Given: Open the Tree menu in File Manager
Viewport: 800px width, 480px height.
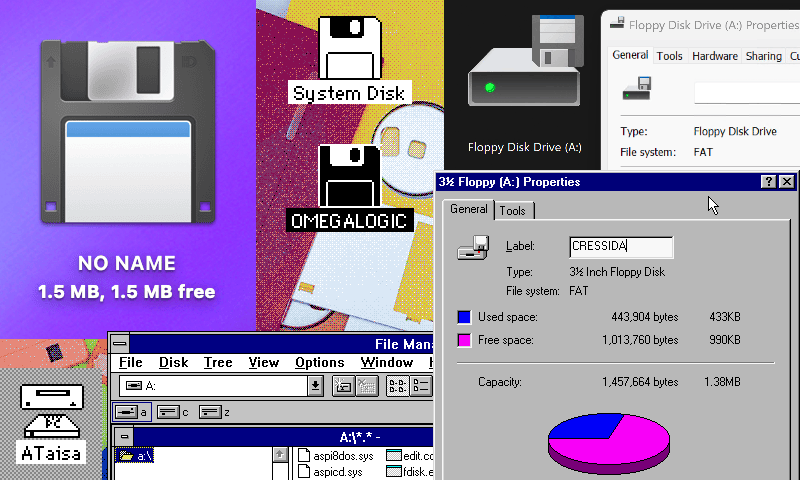Looking at the screenshot, I should 217,362.
